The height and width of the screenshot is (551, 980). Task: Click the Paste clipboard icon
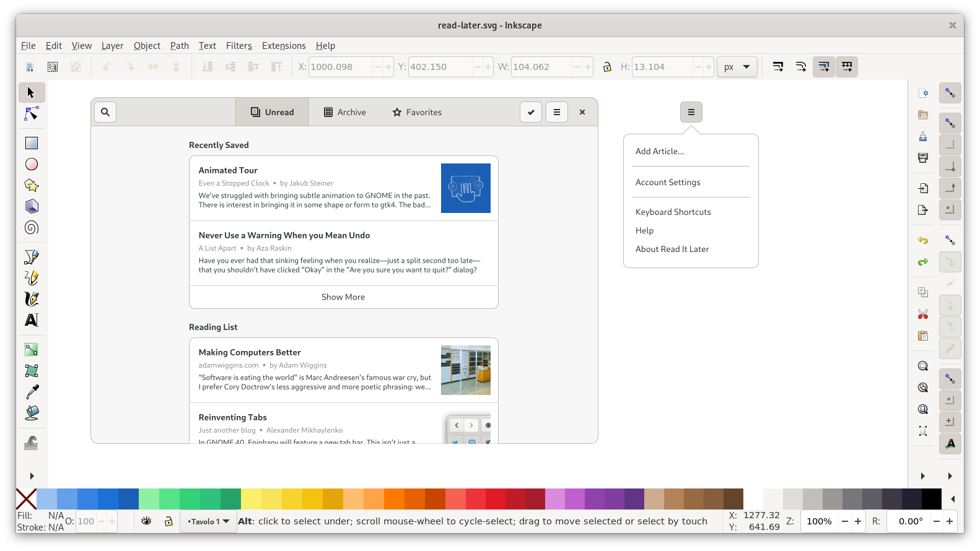923,336
